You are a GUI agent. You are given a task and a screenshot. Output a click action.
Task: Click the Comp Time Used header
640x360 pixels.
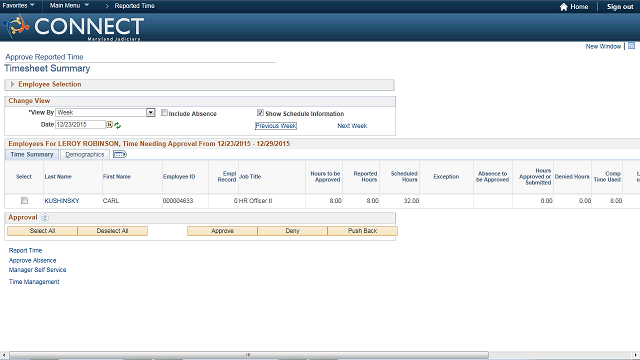607,177
